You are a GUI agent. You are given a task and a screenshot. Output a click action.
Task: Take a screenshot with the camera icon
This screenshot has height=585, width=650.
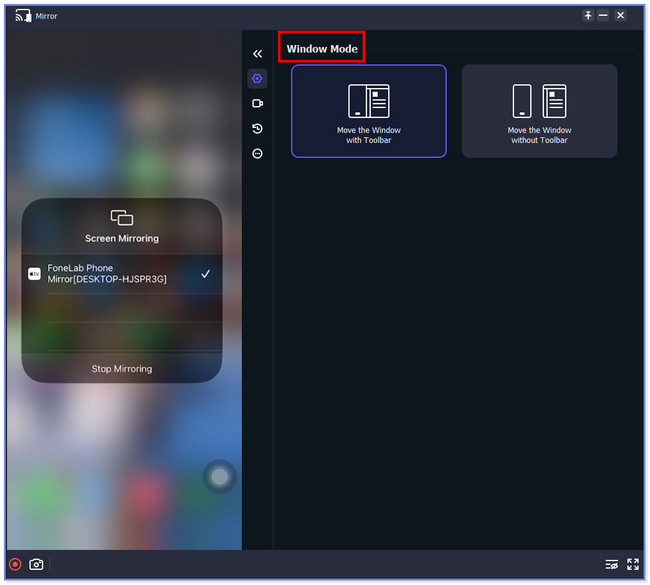tap(36, 564)
